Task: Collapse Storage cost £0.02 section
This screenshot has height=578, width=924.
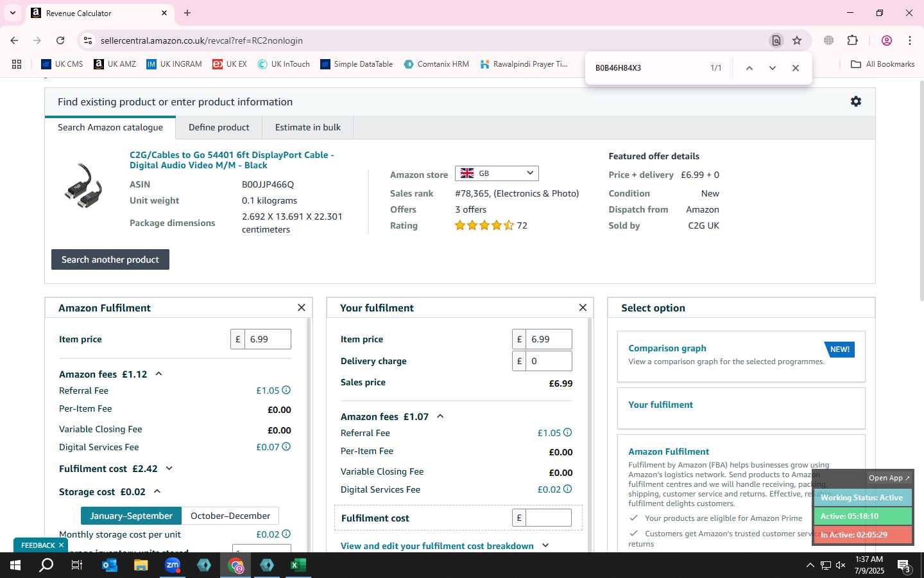Action: pos(157,491)
